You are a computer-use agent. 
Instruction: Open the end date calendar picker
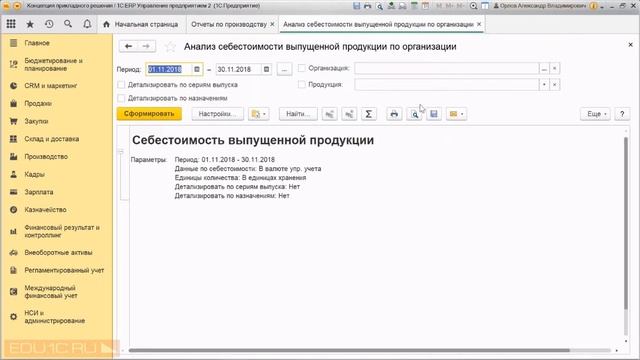tap(267, 69)
